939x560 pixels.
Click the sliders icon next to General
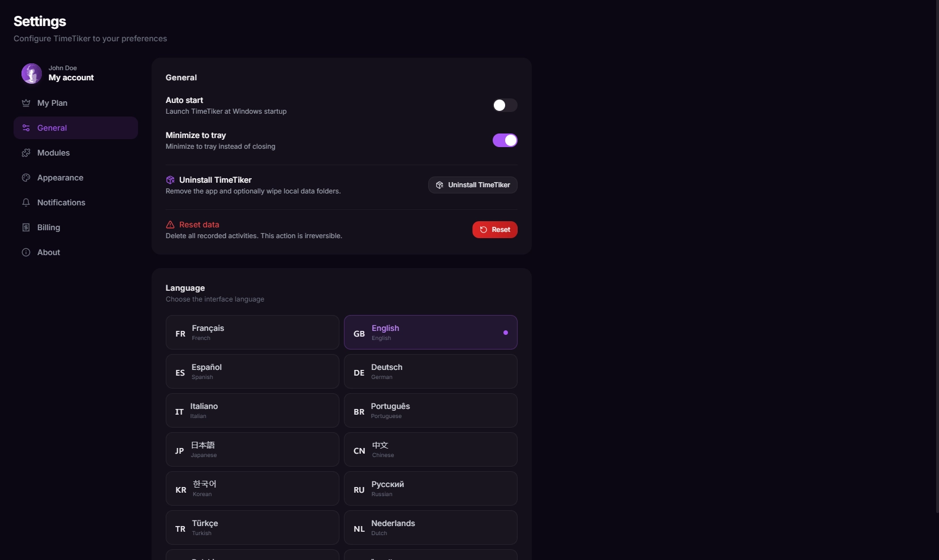click(x=26, y=128)
